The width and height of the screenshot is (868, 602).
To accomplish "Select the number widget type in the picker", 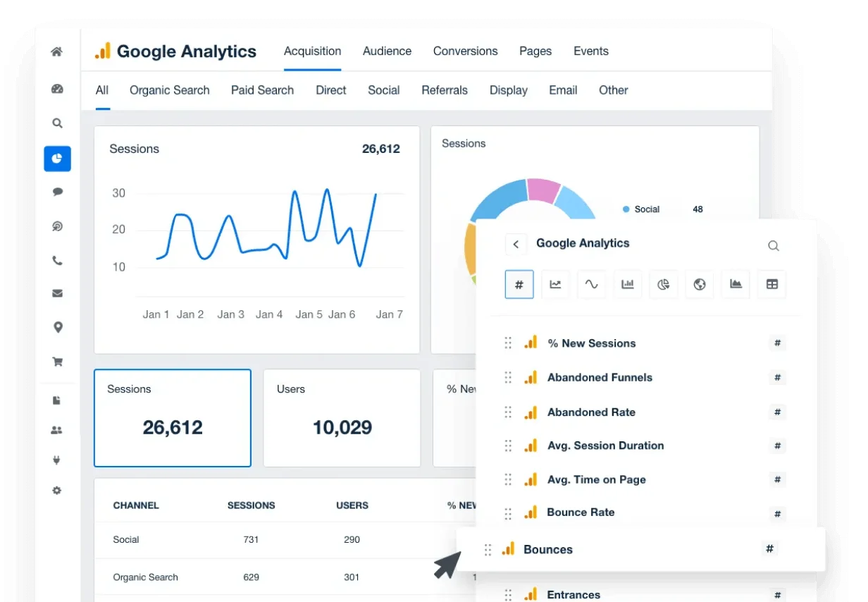I will (x=519, y=284).
